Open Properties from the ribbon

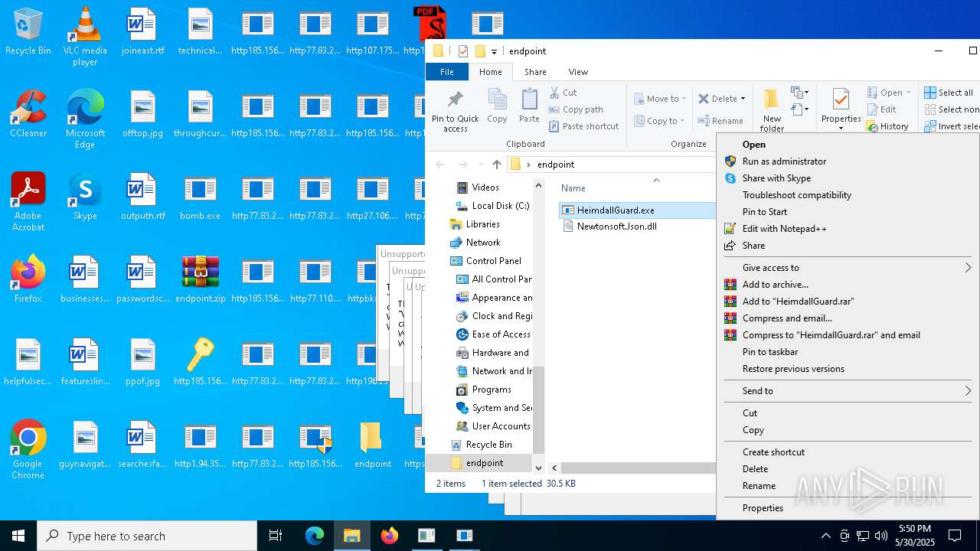[841, 107]
